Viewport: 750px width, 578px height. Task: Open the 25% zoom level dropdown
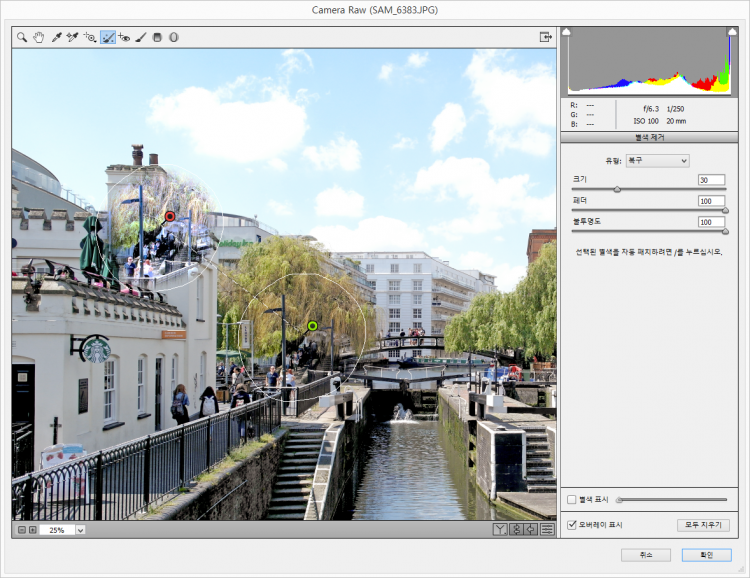coord(80,530)
